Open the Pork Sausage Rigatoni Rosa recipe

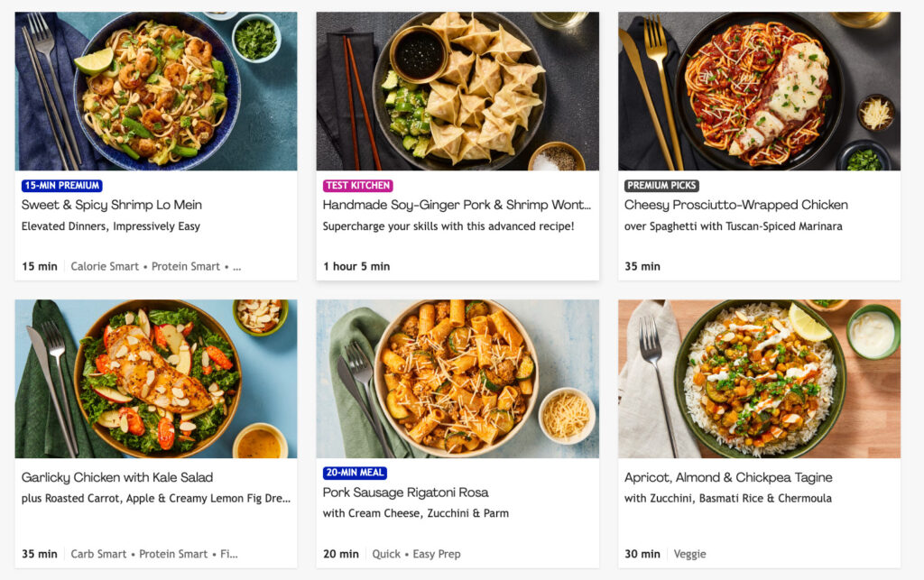[x=406, y=493]
